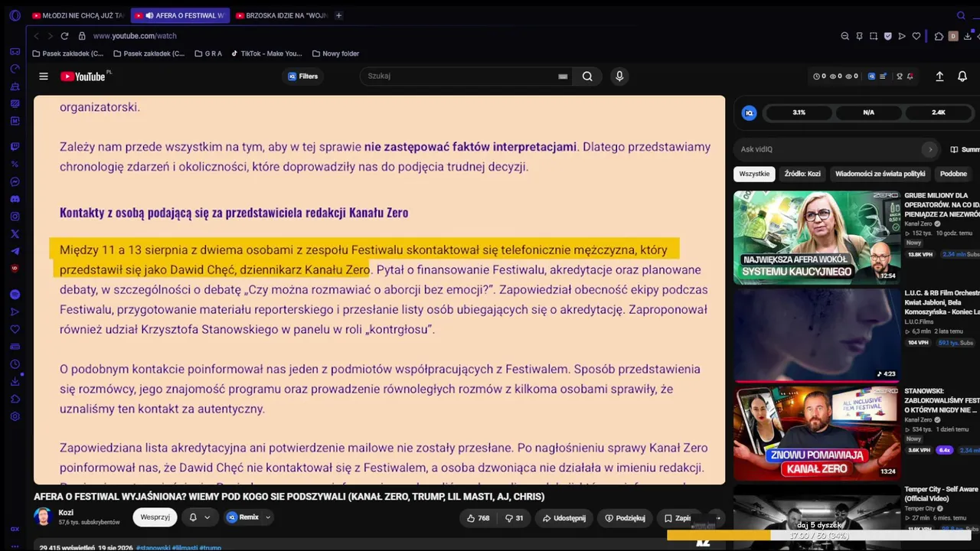Open Discord from the Opera sidebar
Screen dimensions: 980x551
tap(15, 199)
